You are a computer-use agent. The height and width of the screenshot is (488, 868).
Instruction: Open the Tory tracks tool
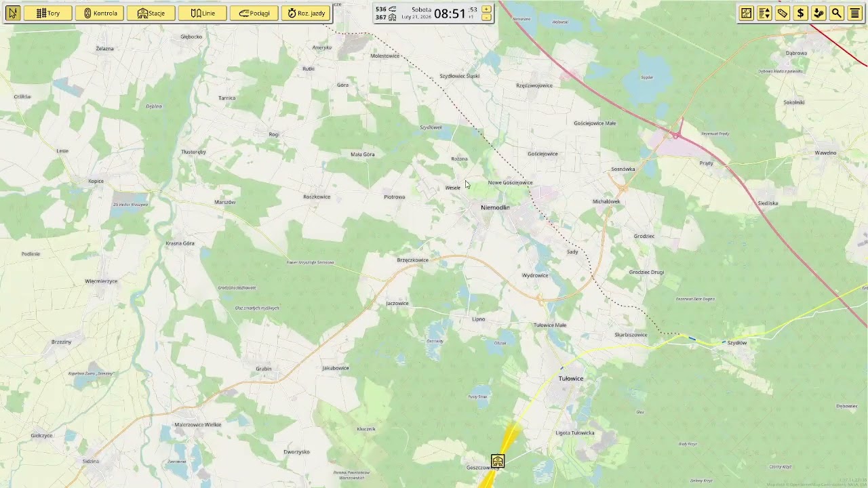point(47,13)
